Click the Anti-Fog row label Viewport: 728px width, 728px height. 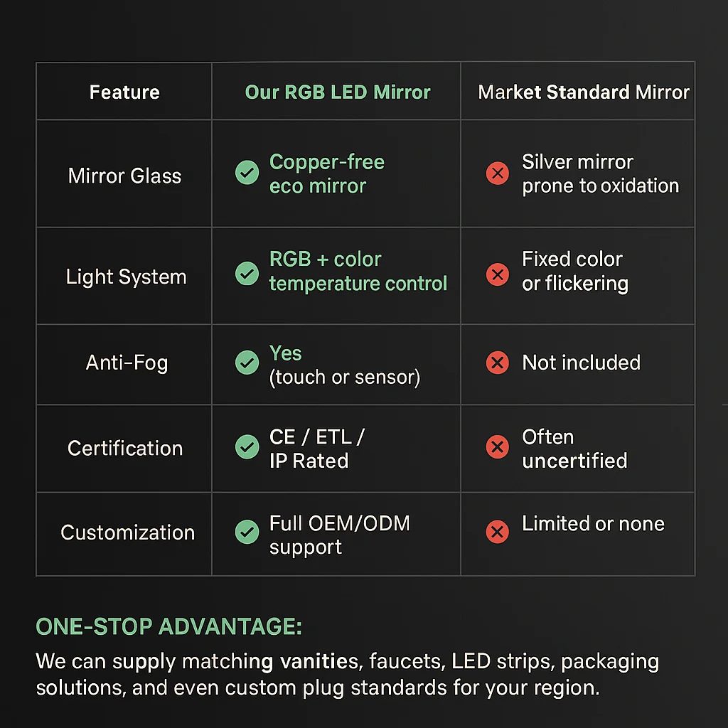(127, 363)
